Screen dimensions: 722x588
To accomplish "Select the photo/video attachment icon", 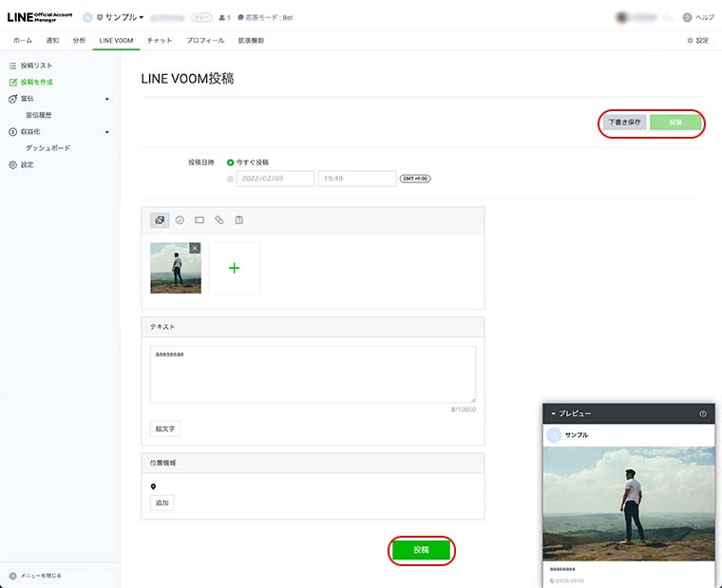I will pos(160,220).
